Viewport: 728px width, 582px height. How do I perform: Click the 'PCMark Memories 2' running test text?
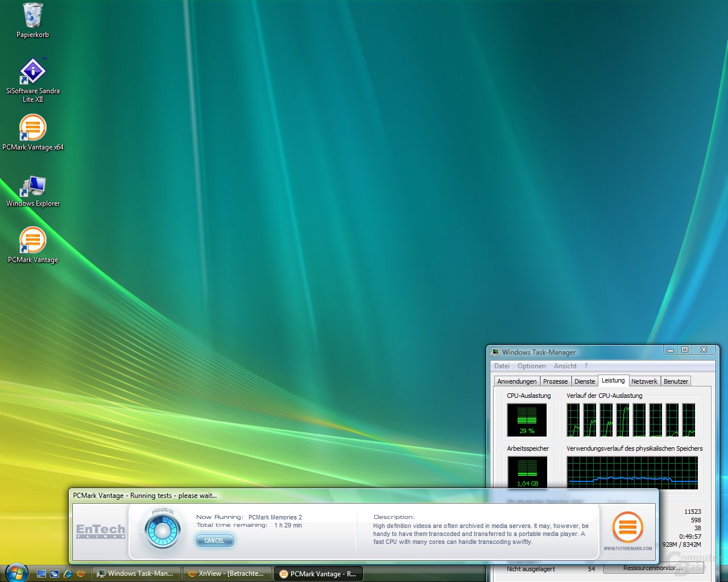pyautogui.click(x=275, y=517)
